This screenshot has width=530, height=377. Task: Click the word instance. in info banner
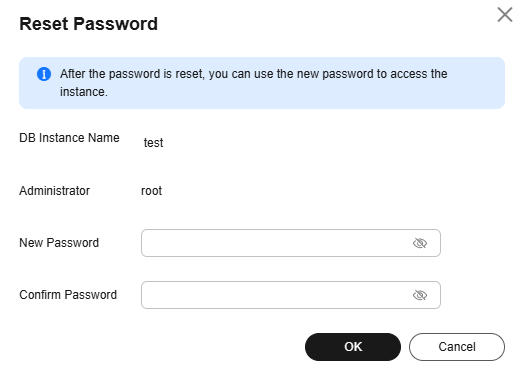[x=84, y=92]
